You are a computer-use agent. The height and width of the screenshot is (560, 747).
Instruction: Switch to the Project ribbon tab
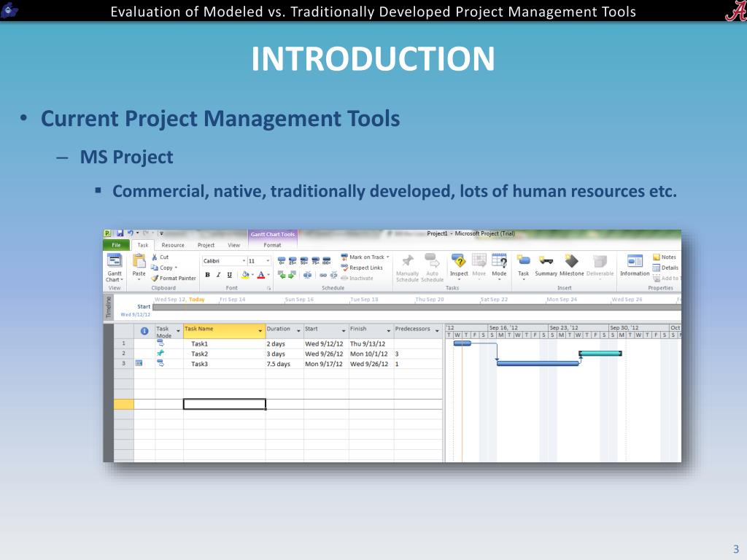tap(206, 245)
